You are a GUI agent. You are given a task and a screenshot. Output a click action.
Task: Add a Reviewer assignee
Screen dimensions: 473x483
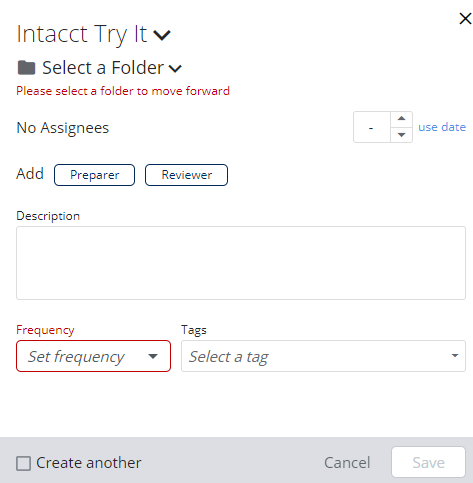[x=186, y=175]
